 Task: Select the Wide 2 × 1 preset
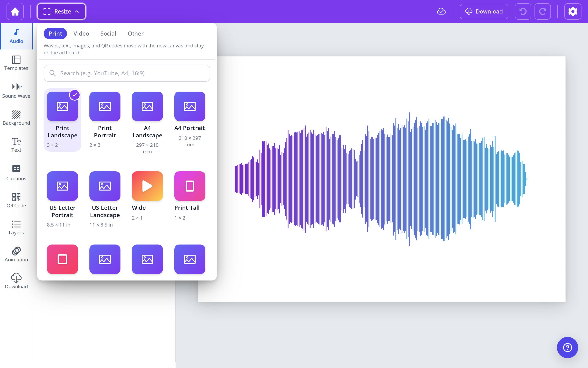[x=147, y=196]
